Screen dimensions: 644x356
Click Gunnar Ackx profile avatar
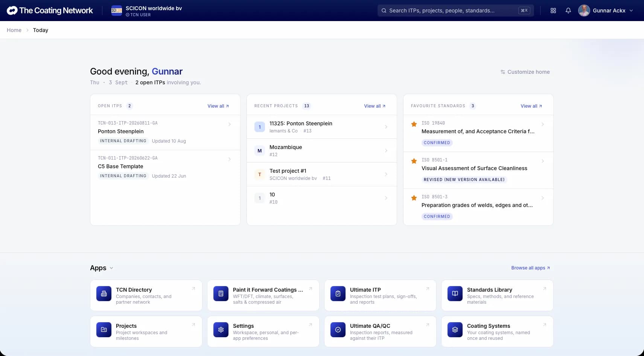pyautogui.click(x=584, y=11)
